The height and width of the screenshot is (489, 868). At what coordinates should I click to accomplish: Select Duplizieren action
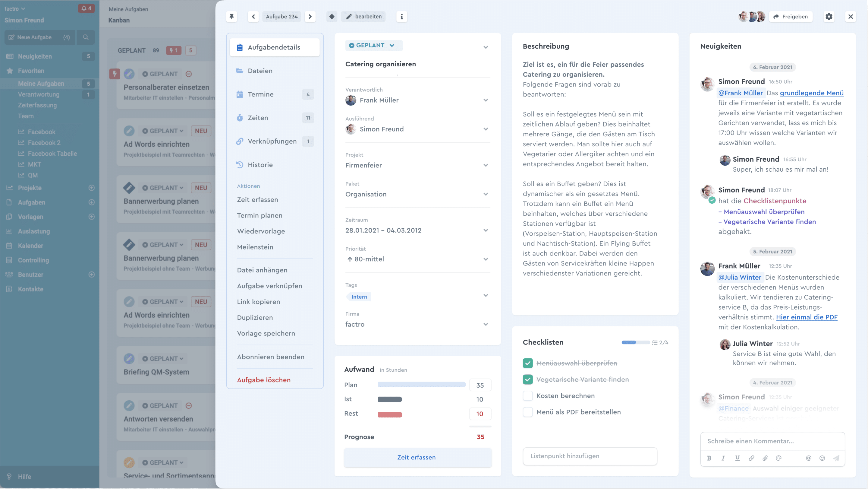[x=255, y=318]
